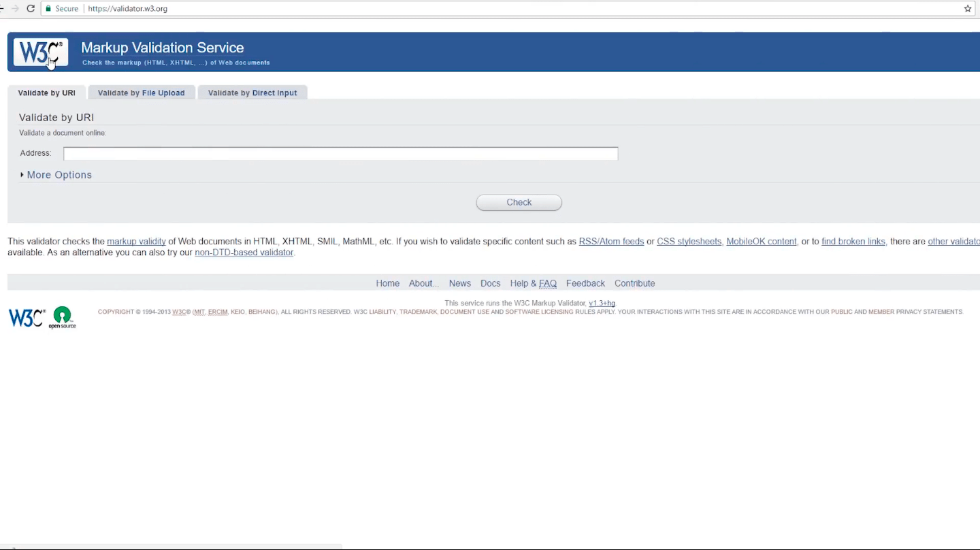Open the non-DTD-based validator link
The image size is (980, 550).
(x=244, y=253)
